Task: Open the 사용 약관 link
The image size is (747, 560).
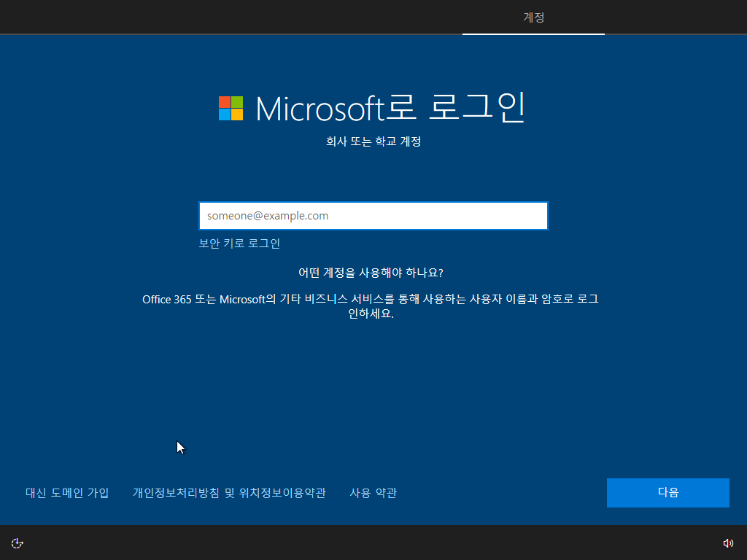Action: coord(373,492)
